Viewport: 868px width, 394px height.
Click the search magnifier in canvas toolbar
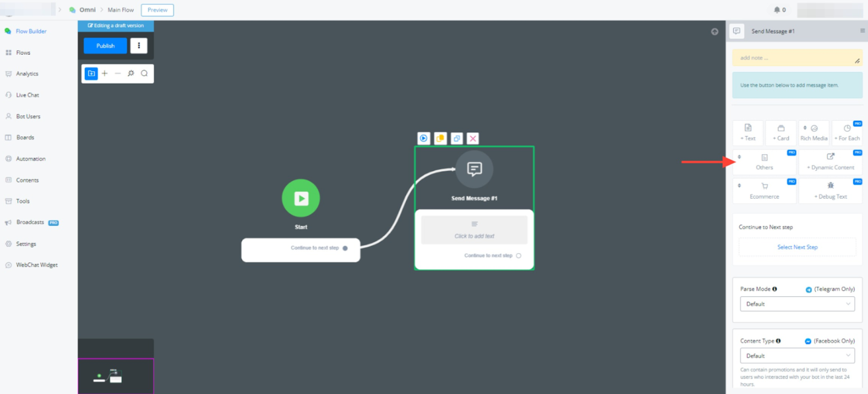point(144,73)
